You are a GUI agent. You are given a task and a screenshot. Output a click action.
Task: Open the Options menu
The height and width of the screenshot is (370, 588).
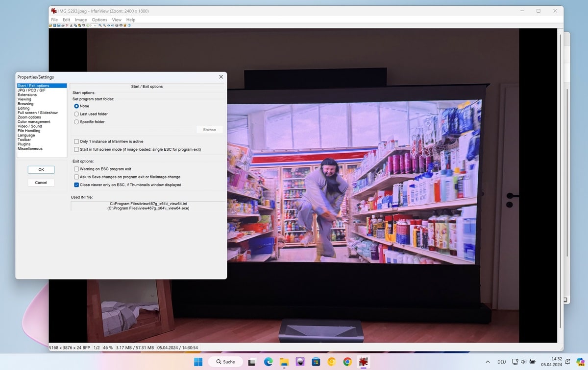[99, 20]
